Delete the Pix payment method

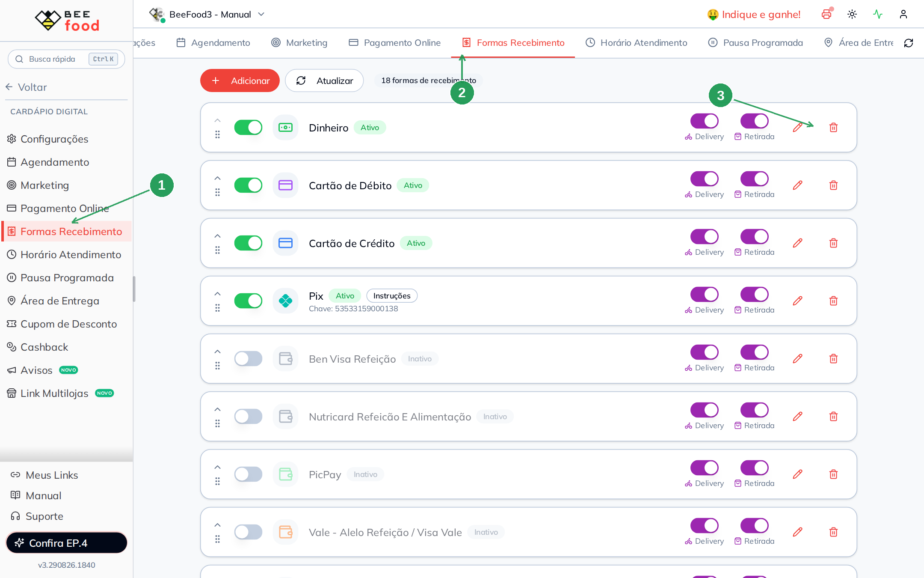[x=833, y=301]
